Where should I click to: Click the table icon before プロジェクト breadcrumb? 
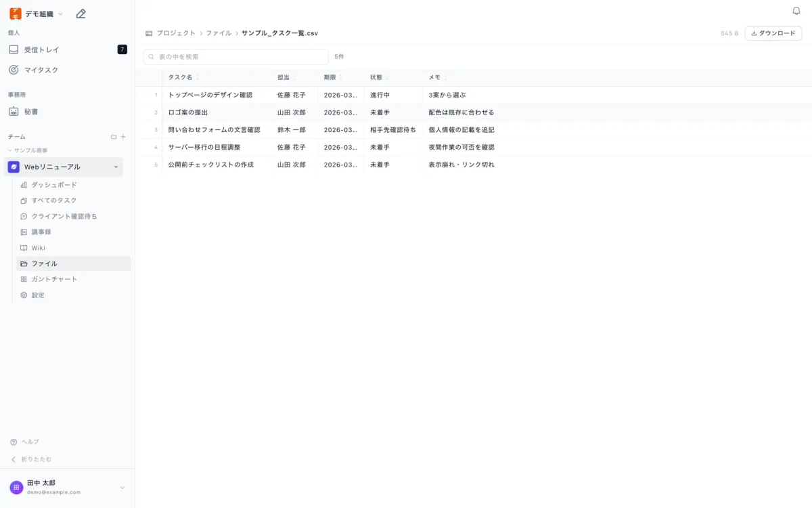point(149,33)
